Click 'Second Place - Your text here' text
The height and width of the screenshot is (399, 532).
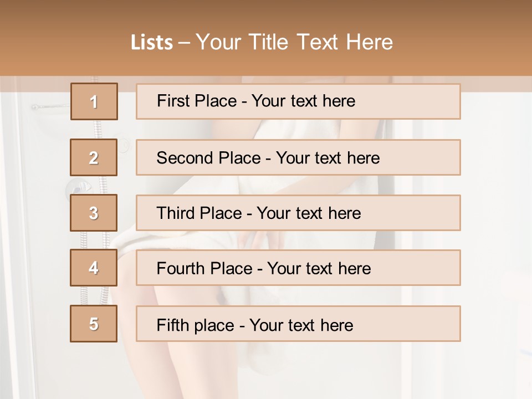(268, 158)
